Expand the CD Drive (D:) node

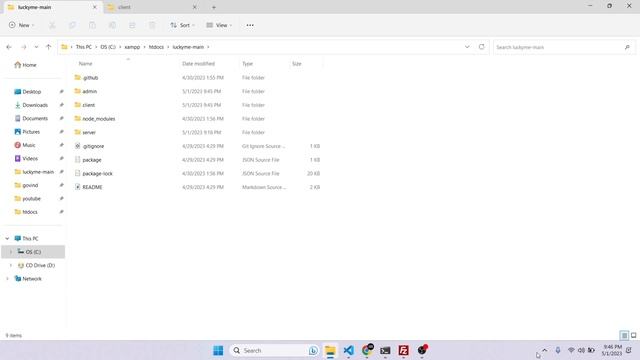[x=11, y=265]
